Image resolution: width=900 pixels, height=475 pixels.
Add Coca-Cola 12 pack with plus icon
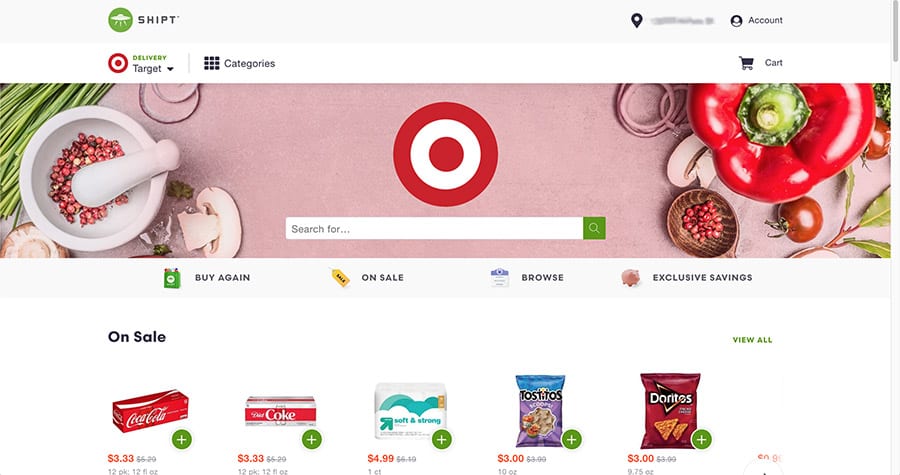182,440
